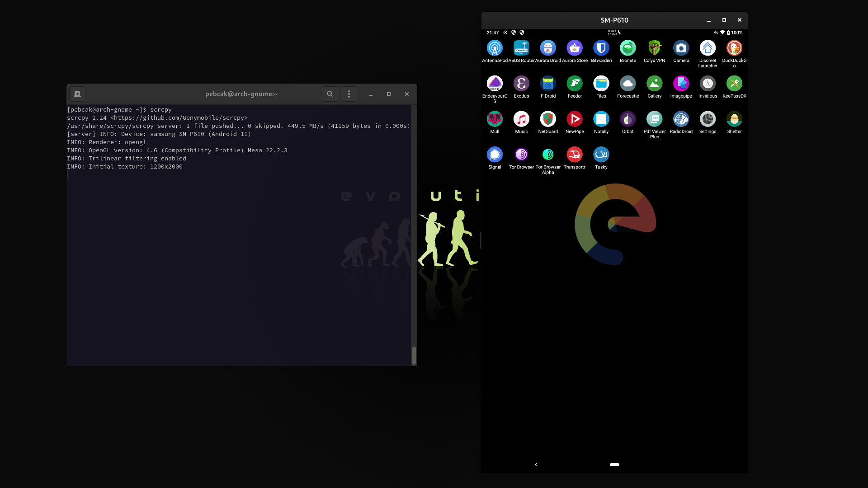Open Pdf Viewer Plus
This screenshot has height=488, width=868.
[x=655, y=119]
